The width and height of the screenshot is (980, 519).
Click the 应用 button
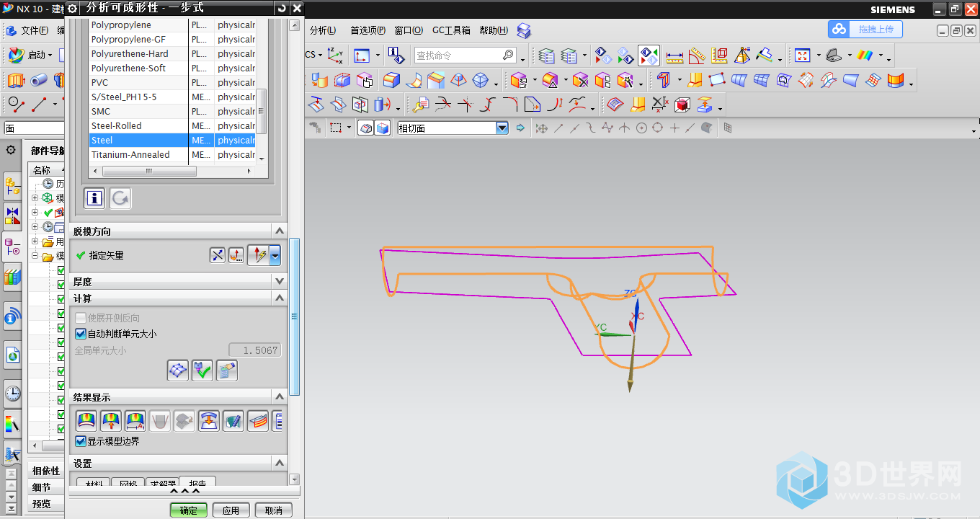(x=231, y=510)
